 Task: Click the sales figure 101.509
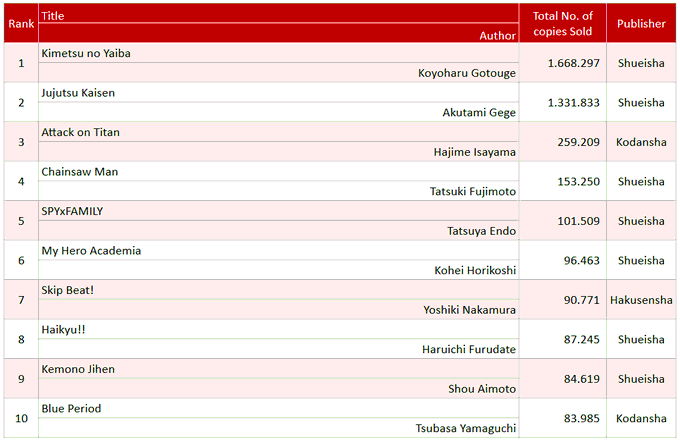579,221
